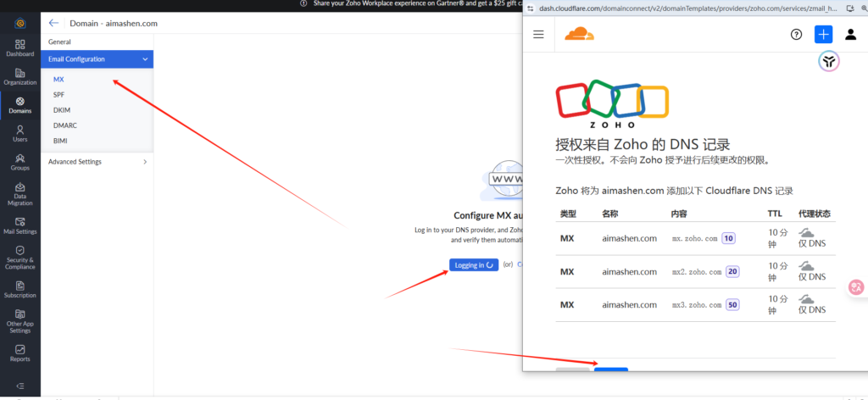This screenshot has height=400, width=868.
Task: Open Reports section in sidebar
Action: (20, 353)
